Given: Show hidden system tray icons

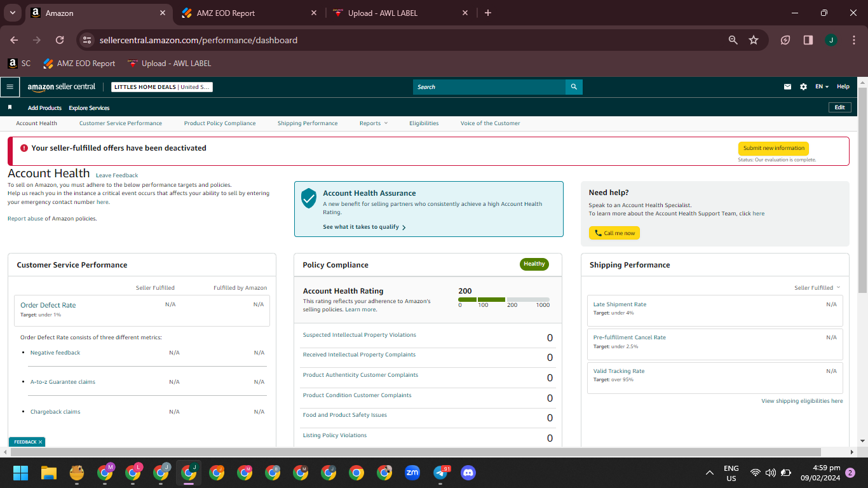Looking at the screenshot, I should pos(710,473).
